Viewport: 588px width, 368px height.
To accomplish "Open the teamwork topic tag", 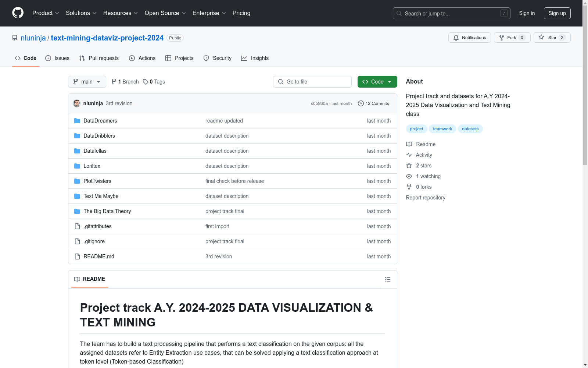I will [x=442, y=129].
